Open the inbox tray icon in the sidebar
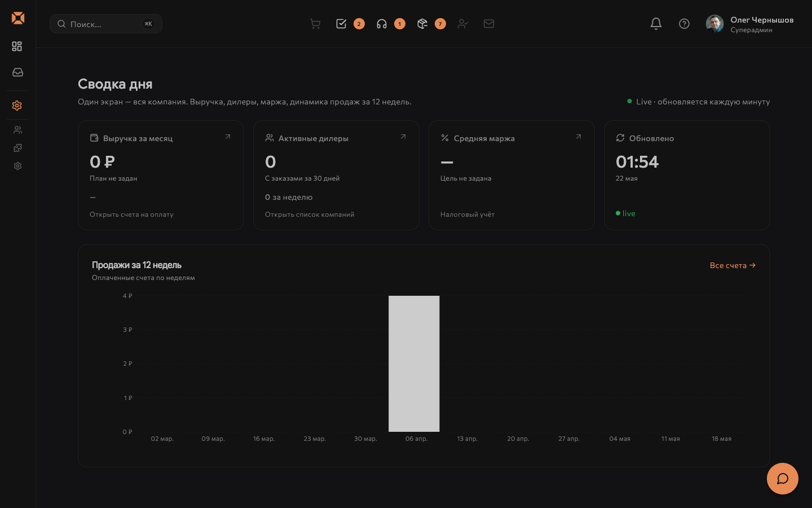The height and width of the screenshot is (508, 812). (x=17, y=72)
